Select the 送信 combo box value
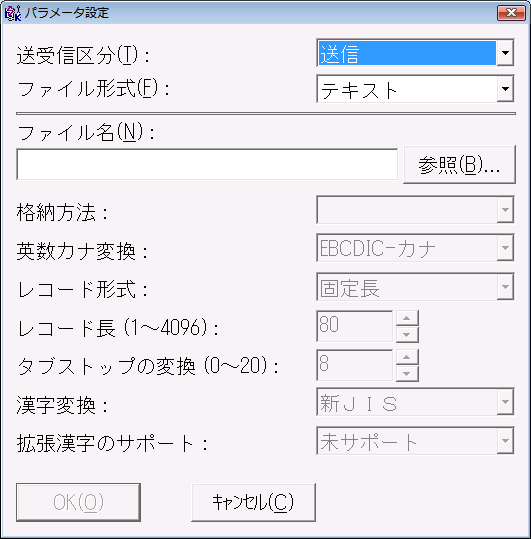 click(407, 53)
